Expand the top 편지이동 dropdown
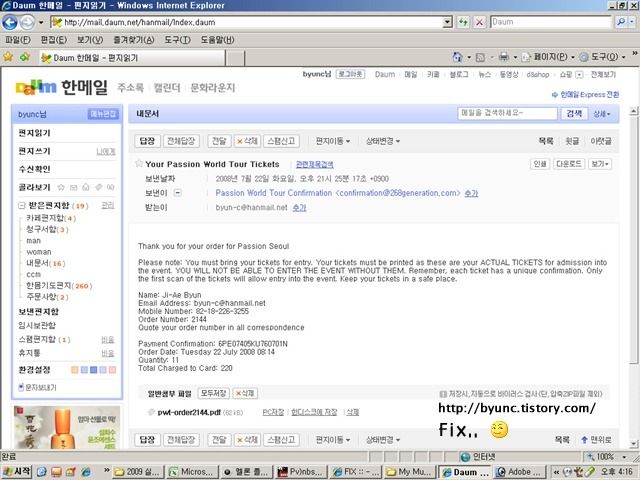 pos(333,141)
